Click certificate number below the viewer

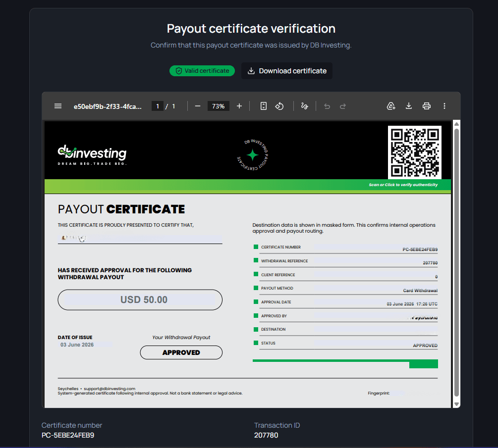point(68,435)
